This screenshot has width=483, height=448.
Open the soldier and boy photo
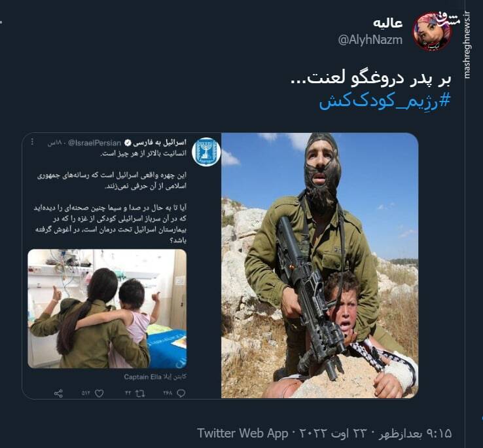click(x=319, y=265)
